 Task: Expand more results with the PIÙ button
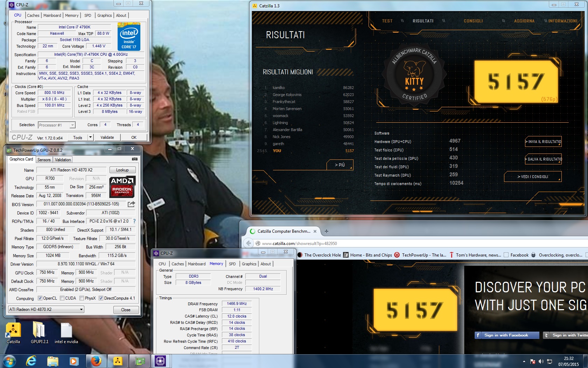pos(340,165)
